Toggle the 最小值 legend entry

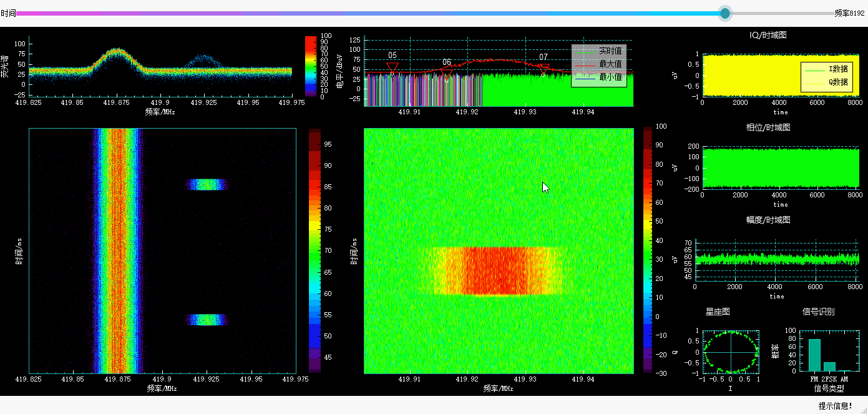[598, 77]
